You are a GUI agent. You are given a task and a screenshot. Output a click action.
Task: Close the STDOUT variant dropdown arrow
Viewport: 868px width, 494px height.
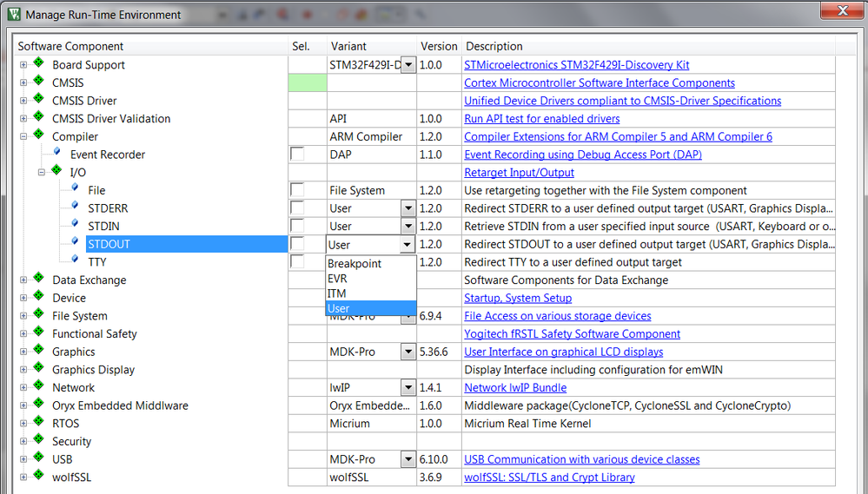tap(407, 244)
